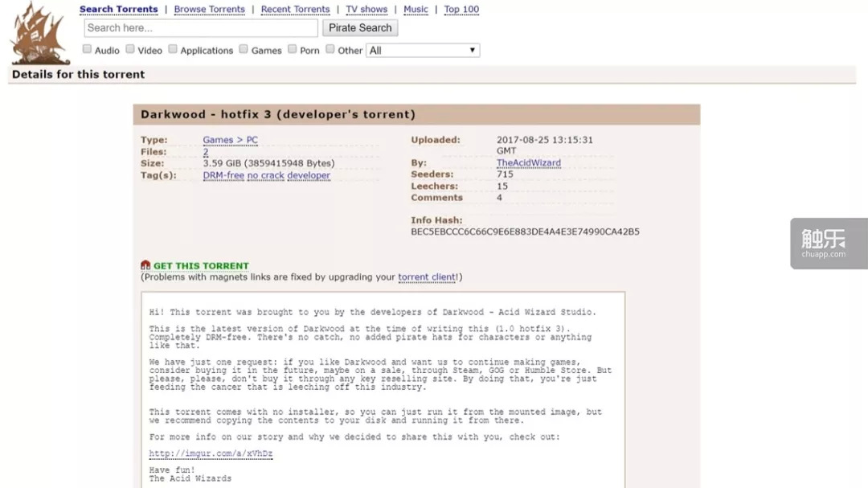Open the Music section
The image size is (868, 488).
416,10
